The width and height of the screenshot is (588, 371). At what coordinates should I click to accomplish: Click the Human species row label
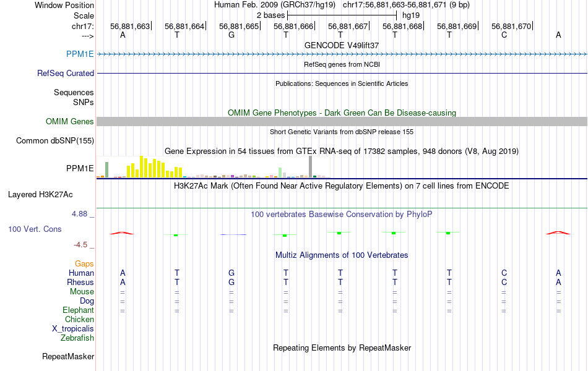(x=81, y=273)
